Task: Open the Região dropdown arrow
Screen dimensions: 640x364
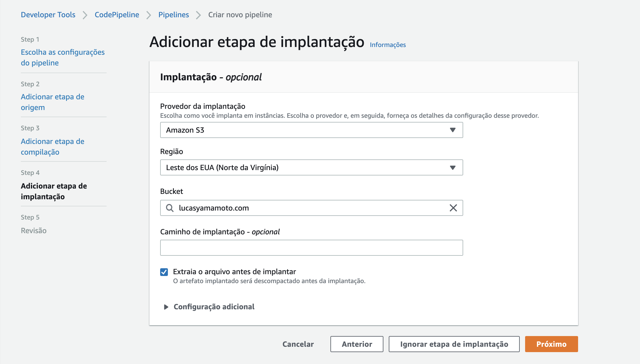Action: click(x=452, y=168)
